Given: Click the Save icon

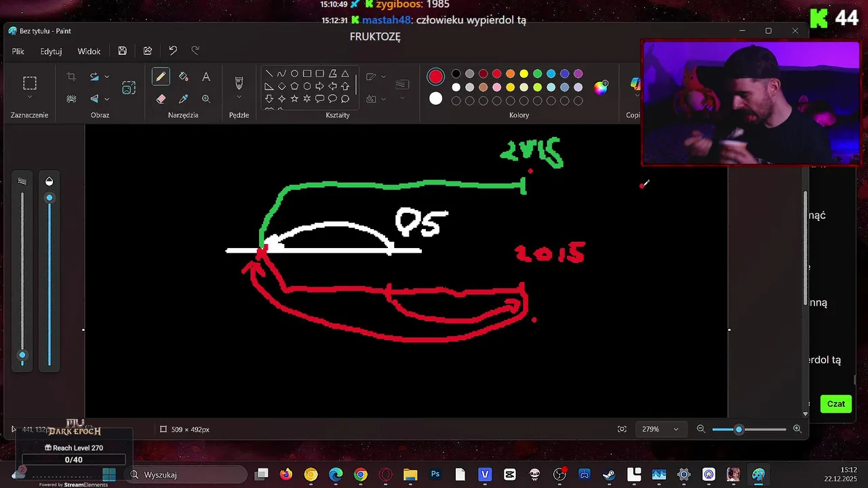Looking at the screenshot, I should (122, 51).
